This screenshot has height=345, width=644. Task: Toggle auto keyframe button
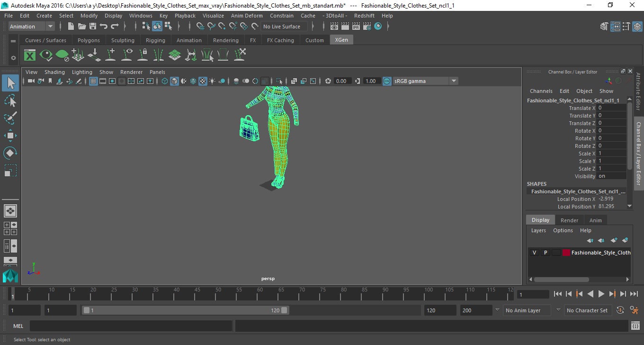(620, 310)
